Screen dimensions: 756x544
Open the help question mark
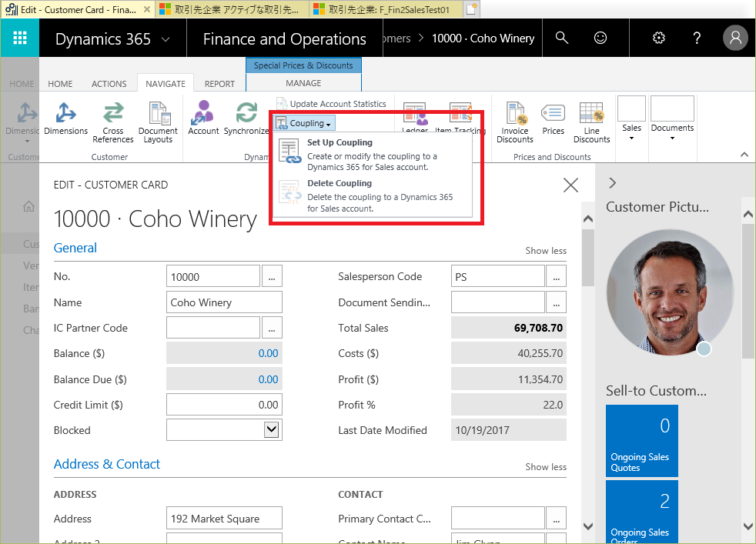click(x=697, y=38)
